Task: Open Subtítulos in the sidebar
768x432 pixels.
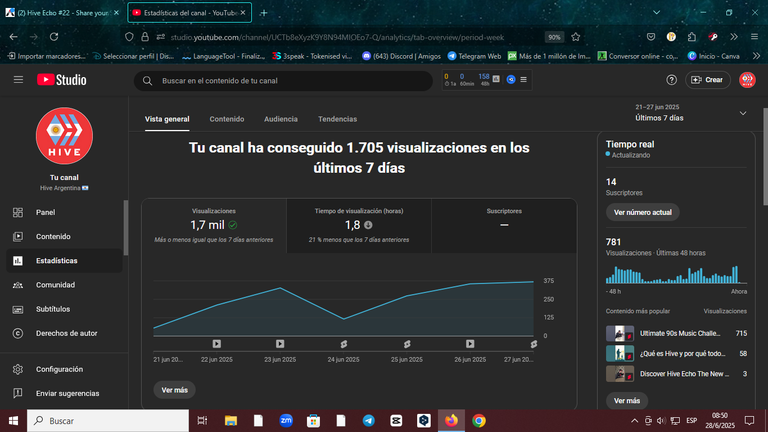Action: [64, 309]
